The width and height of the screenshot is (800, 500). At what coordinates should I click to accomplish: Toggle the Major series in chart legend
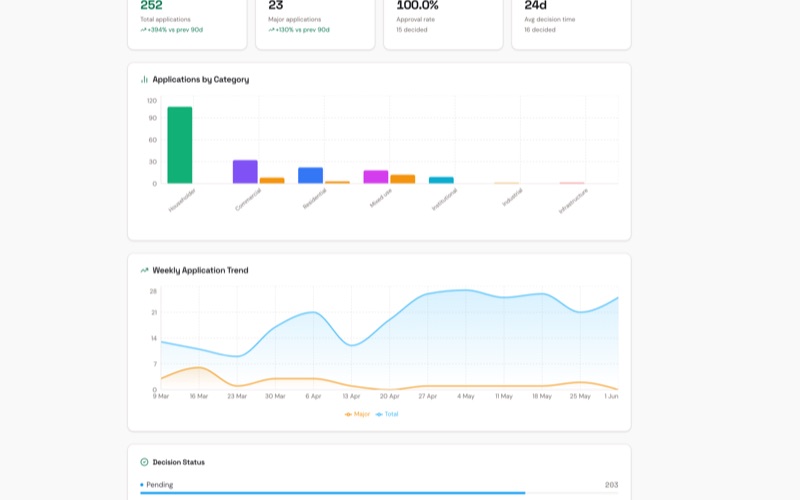point(357,414)
